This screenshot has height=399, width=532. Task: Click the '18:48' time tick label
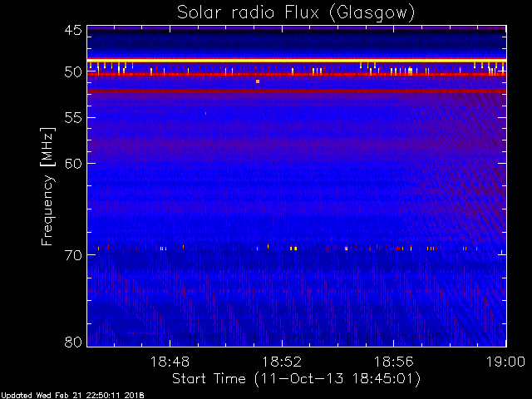click(170, 362)
